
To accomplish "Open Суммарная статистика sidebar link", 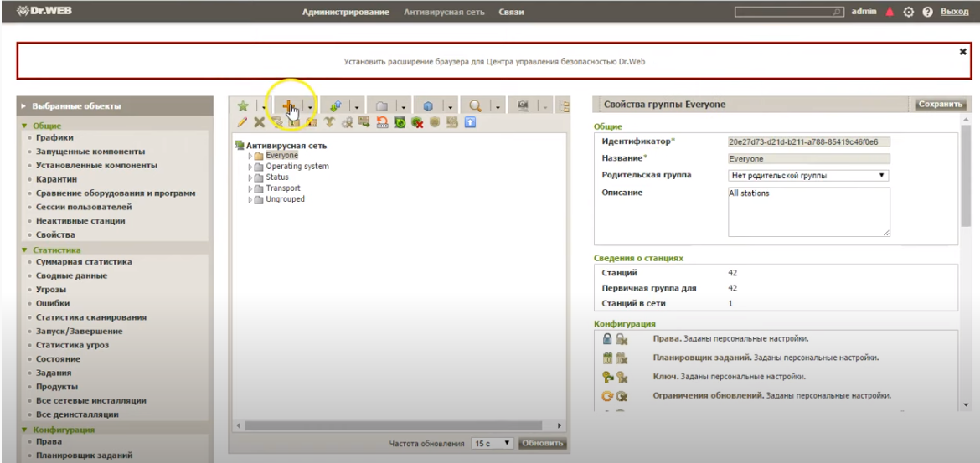I will tap(84, 262).
